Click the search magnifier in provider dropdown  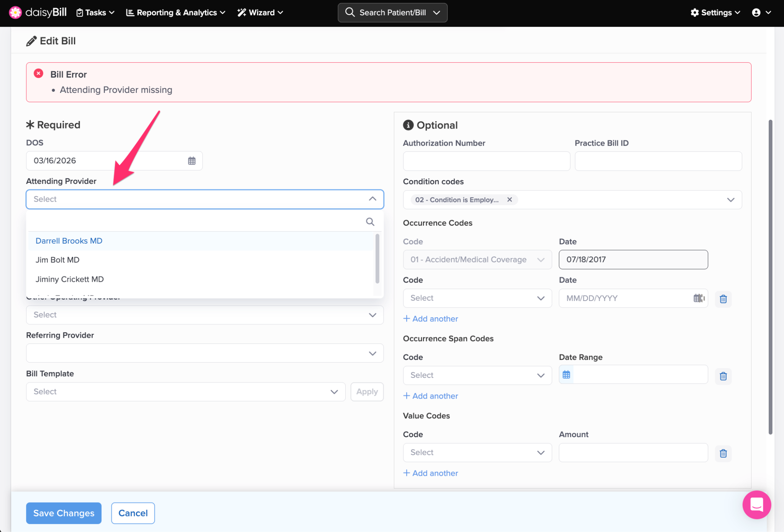pyautogui.click(x=370, y=222)
